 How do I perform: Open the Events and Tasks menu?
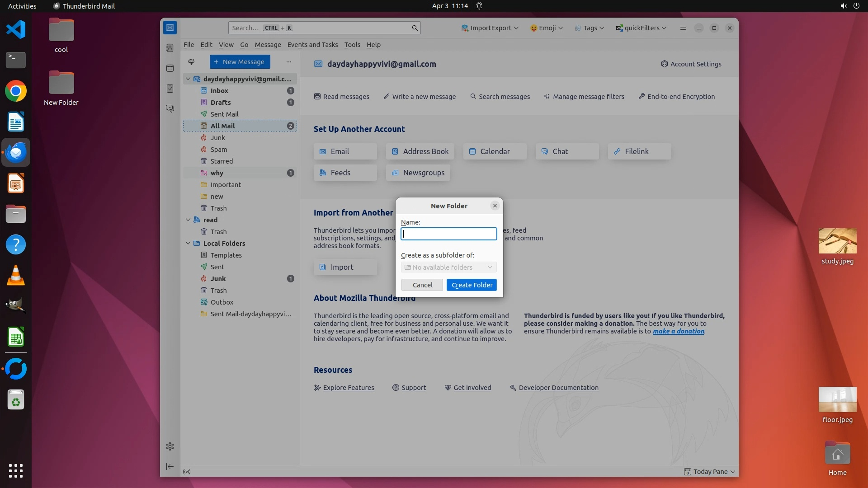(x=312, y=45)
